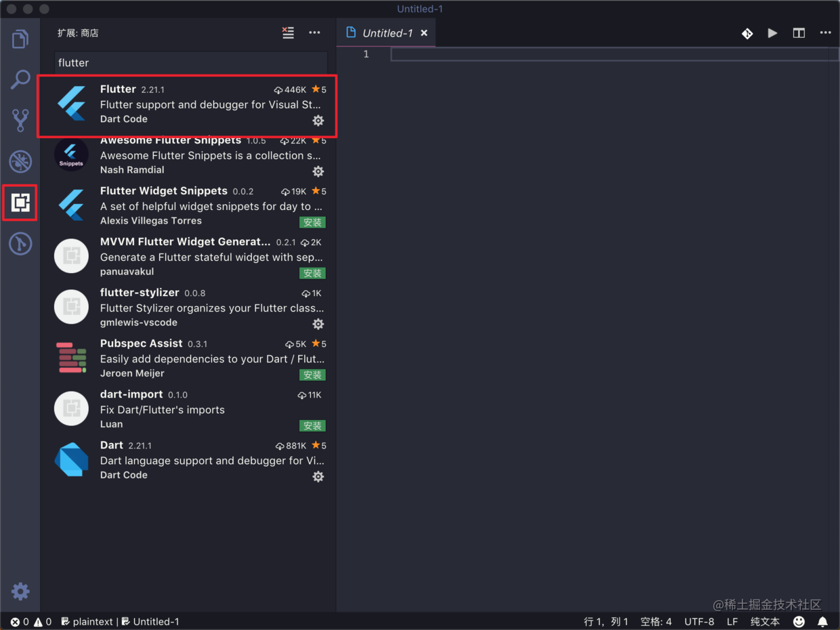Image resolution: width=840 pixels, height=630 pixels.
Task: Open dart-import extension title
Action: [x=131, y=394]
